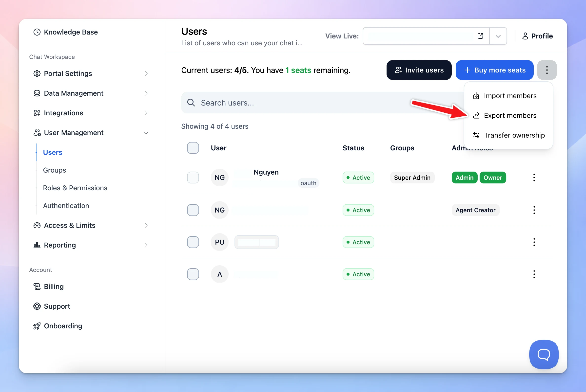
Task: Click the Data Management database icon
Action: tap(37, 93)
